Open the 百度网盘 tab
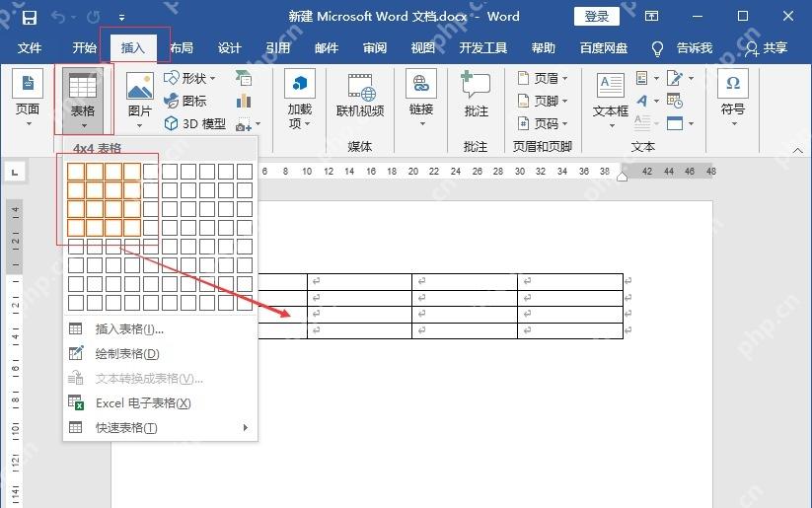The width and height of the screenshot is (812, 508). [x=604, y=48]
